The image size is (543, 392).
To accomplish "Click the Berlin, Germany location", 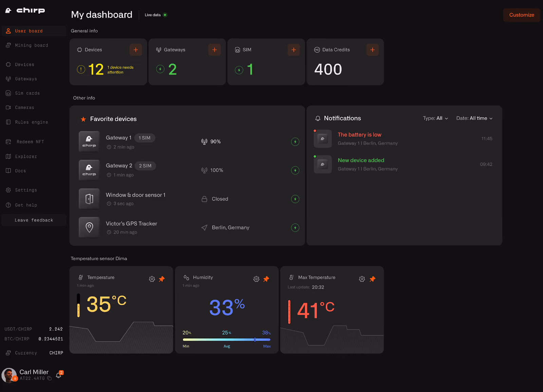I will tap(225, 228).
